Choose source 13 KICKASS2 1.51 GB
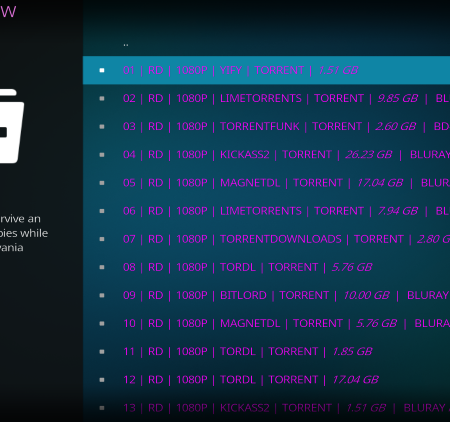 [266, 408]
